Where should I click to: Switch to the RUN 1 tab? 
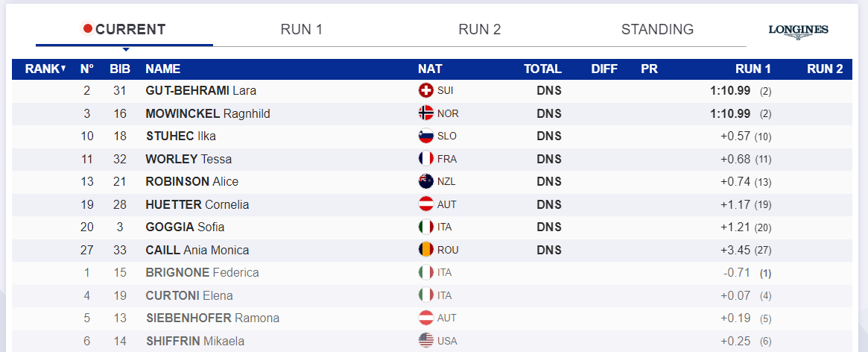301,30
